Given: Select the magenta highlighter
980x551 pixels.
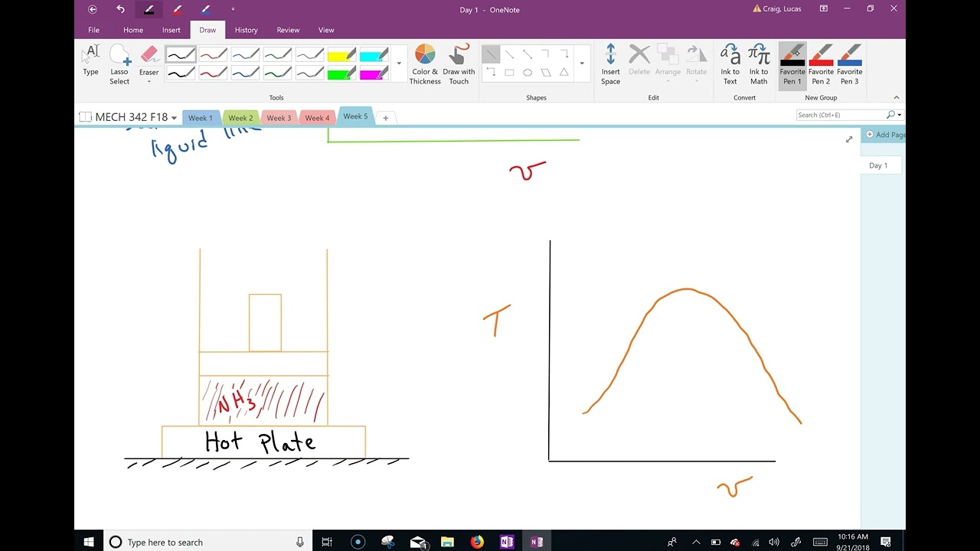Looking at the screenshot, I should pos(374,73).
